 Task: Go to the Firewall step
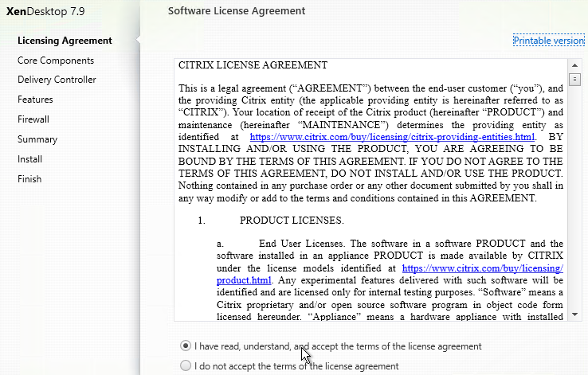[33, 119]
